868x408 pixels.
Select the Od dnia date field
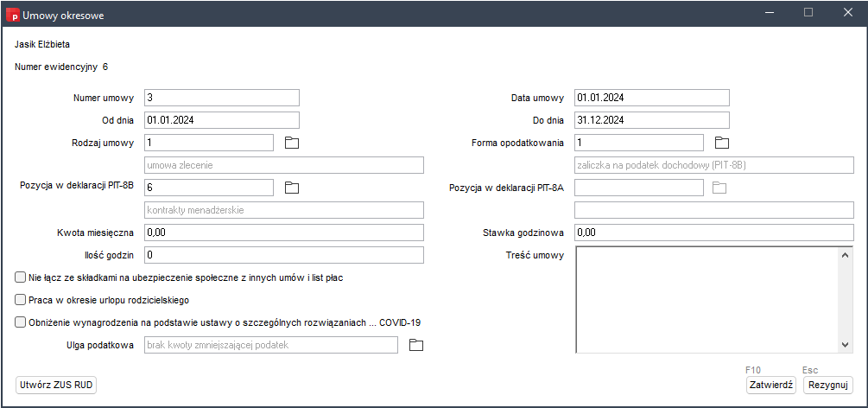pyautogui.click(x=221, y=120)
